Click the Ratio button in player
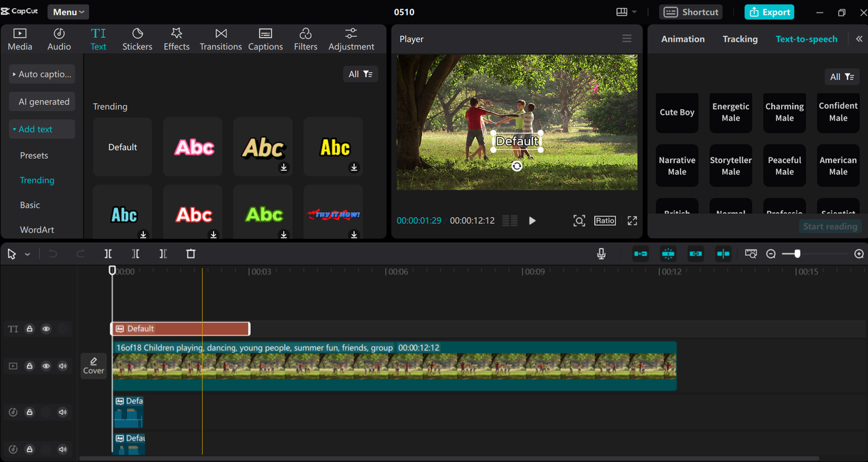Viewport: 868px width, 462px height. pyautogui.click(x=605, y=220)
